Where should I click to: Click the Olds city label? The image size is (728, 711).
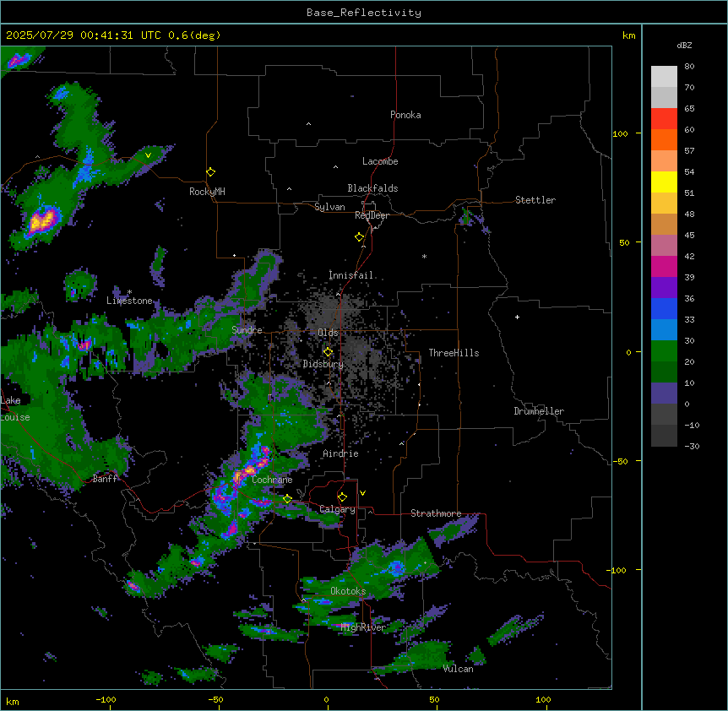tap(328, 333)
